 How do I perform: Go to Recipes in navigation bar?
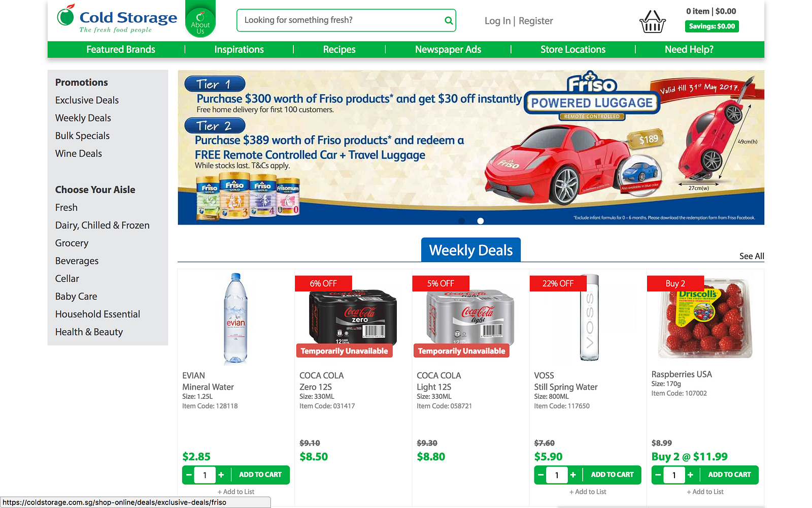point(339,49)
